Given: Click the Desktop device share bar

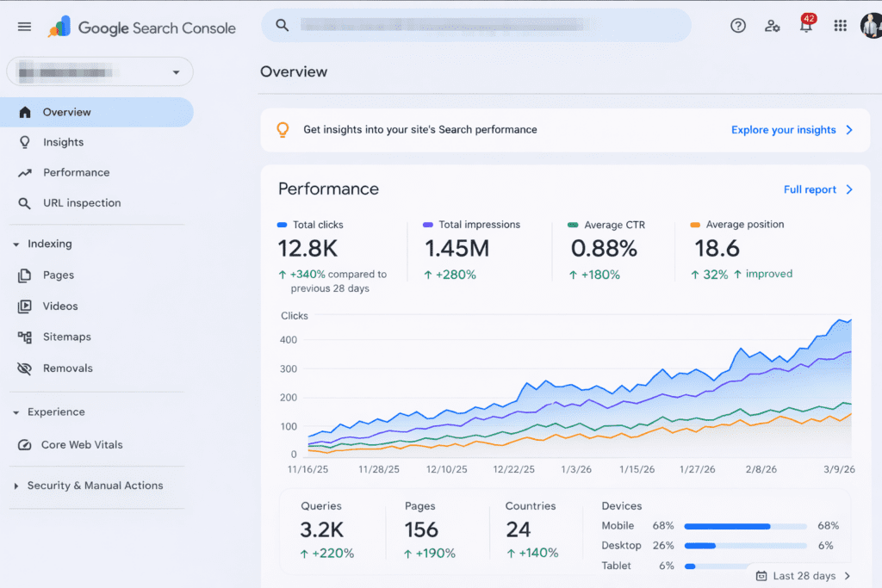Looking at the screenshot, I should coord(745,546).
